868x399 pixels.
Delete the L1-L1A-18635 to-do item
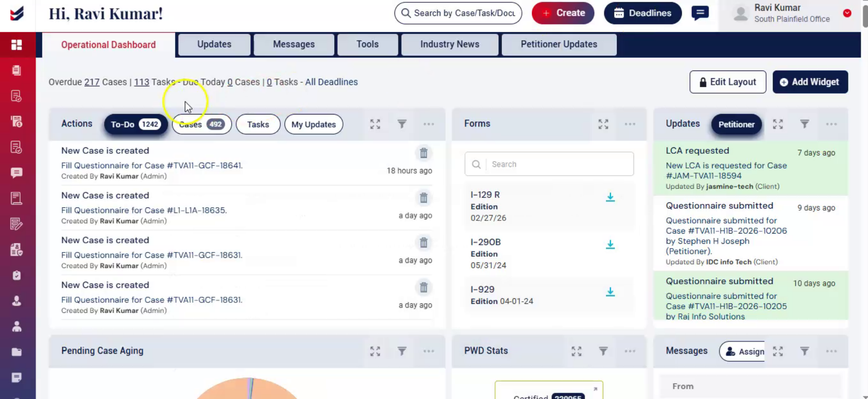point(424,198)
